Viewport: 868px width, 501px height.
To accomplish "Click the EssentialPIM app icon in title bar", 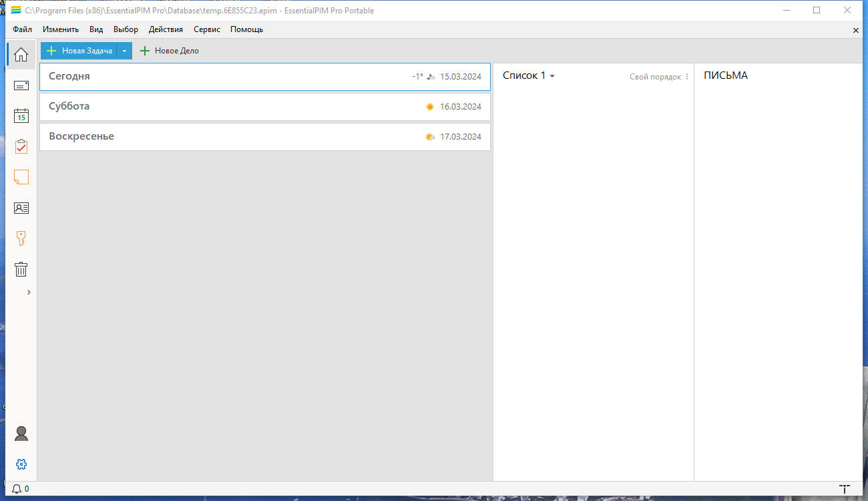I will pyautogui.click(x=16, y=10).
